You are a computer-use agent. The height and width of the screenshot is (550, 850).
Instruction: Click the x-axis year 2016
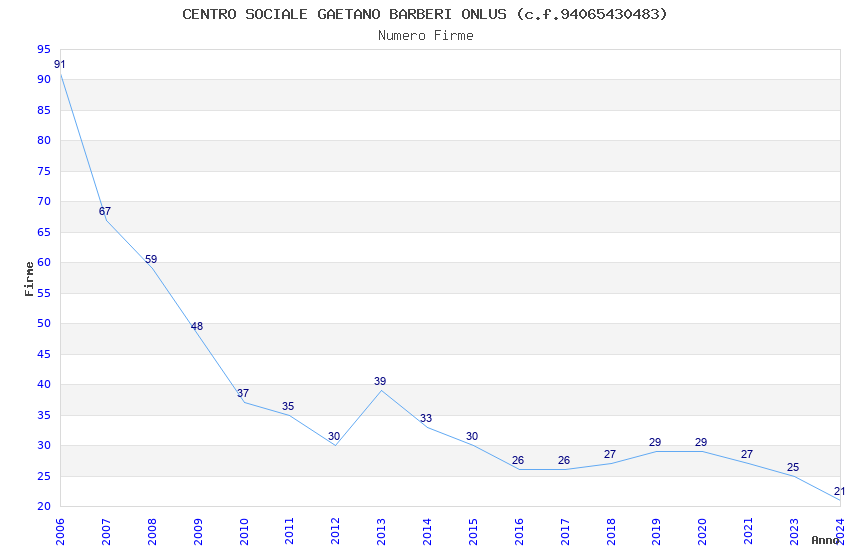pos(519,532)
